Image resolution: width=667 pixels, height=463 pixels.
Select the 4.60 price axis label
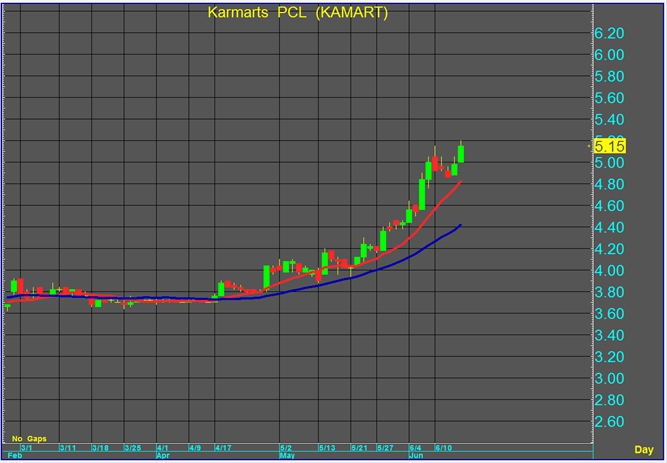[609, 206]
